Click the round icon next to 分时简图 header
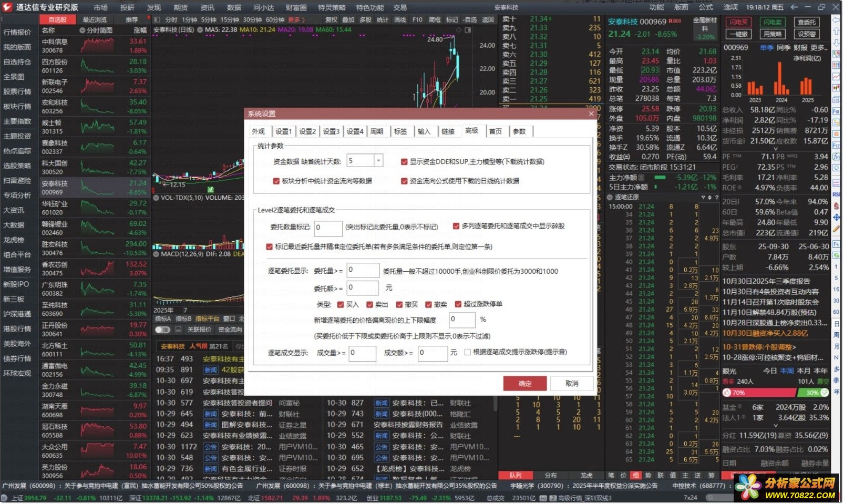 [83, 30]
